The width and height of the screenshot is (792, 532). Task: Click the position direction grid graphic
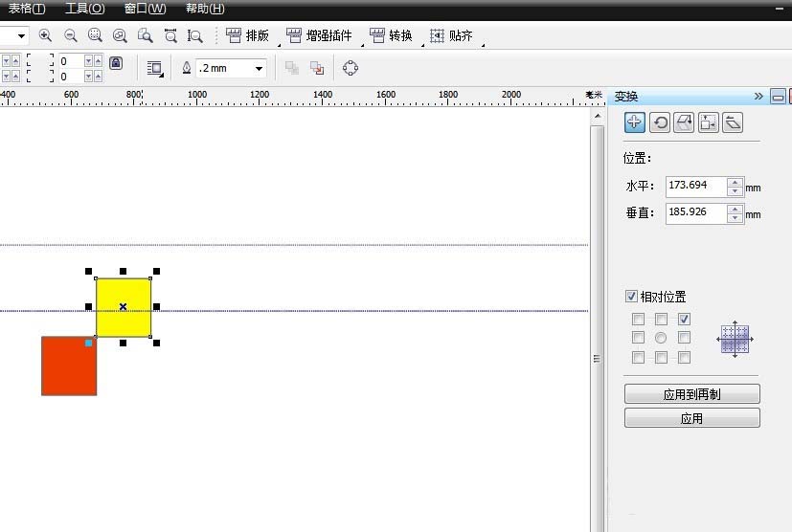[x=735, y=339]
